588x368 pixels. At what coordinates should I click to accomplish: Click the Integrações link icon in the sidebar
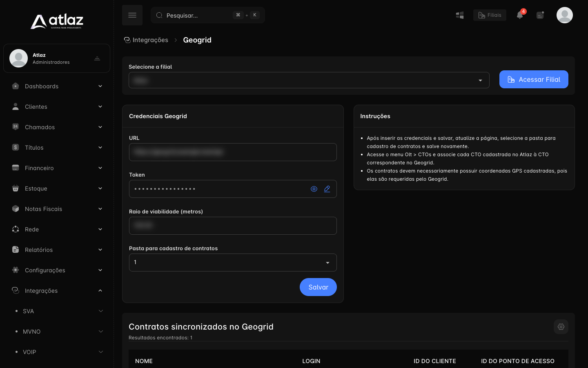(x=16, y=290)
